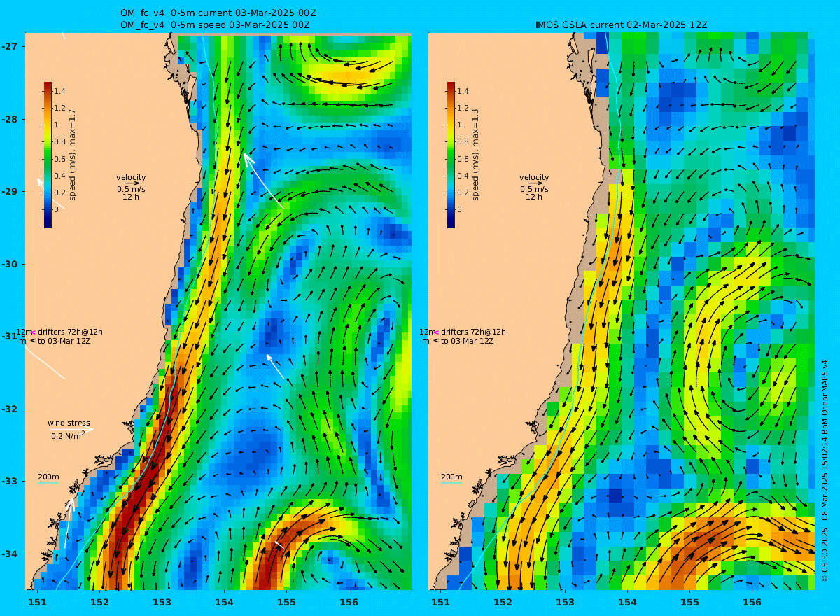The width and height of the screenshot is (840, 616).
Task: Click 'drifters 72h@12h' text in right map
Action: pos(473,332)
